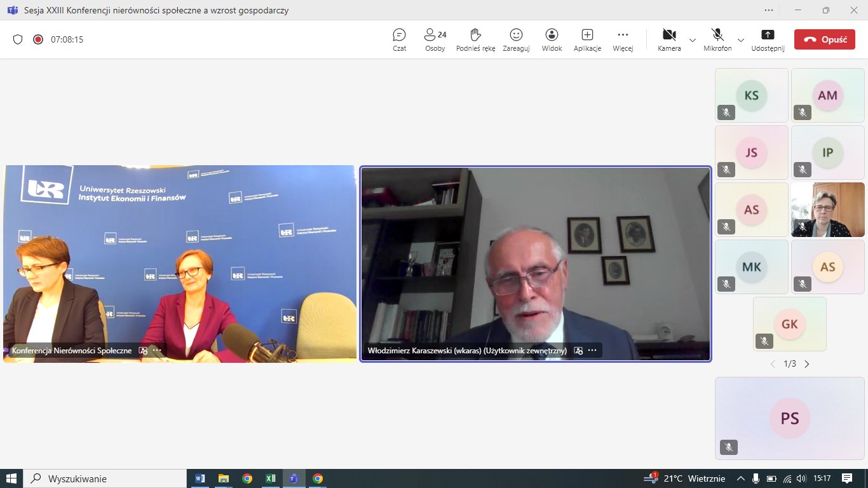Open the Czat chat panel
The height and width of the screenshot is (488, 868).
[x=399, y=39]
